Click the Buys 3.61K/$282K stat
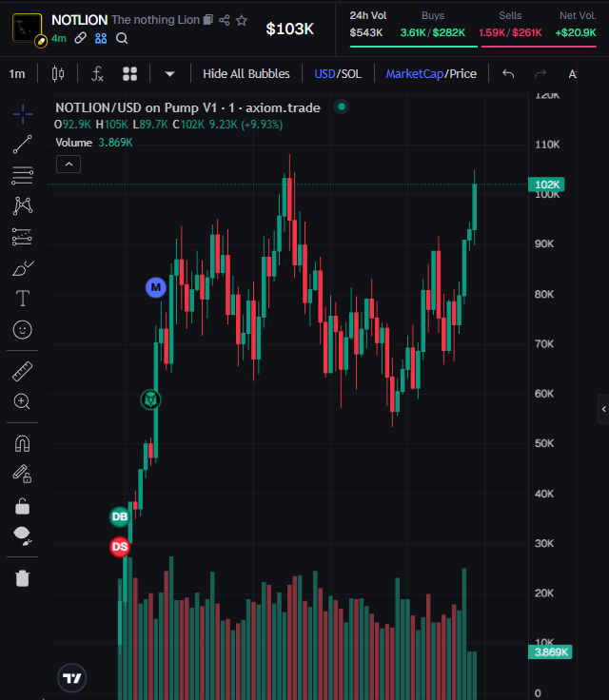The image size is (609, 700). [x=433, y=24]
